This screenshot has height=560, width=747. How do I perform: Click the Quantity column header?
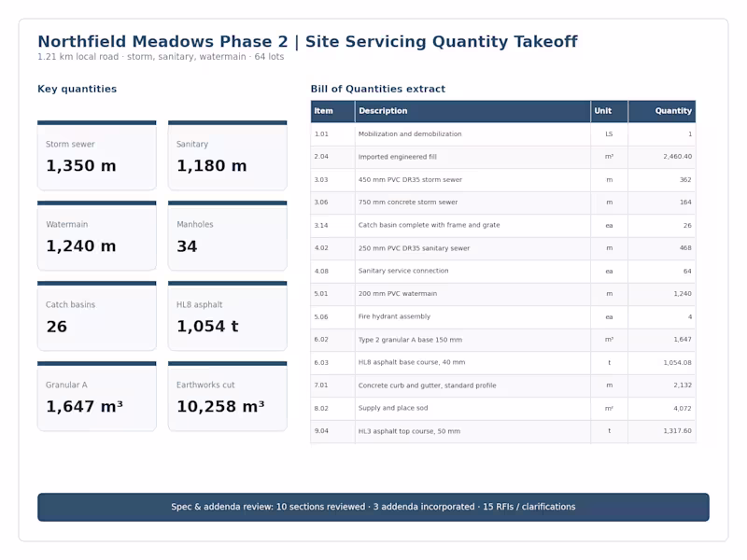662,111
